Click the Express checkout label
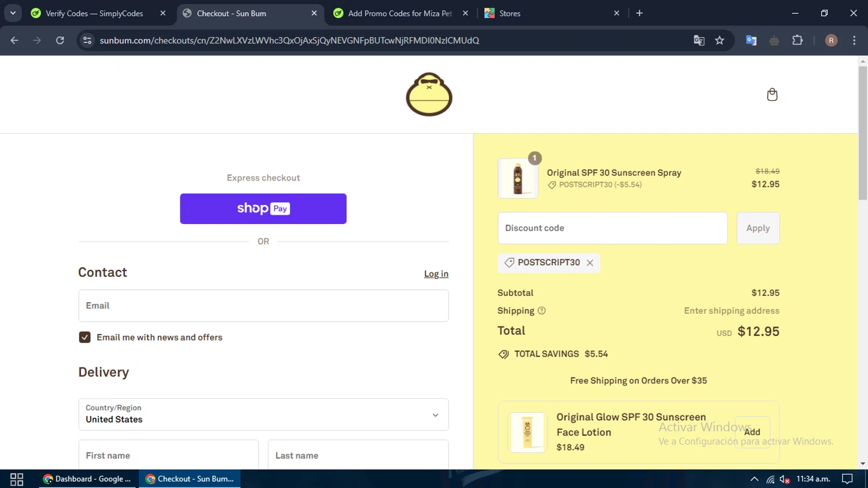Image resolution: width=868 pixels, height=488 pixels. click(x=263, y=178)
